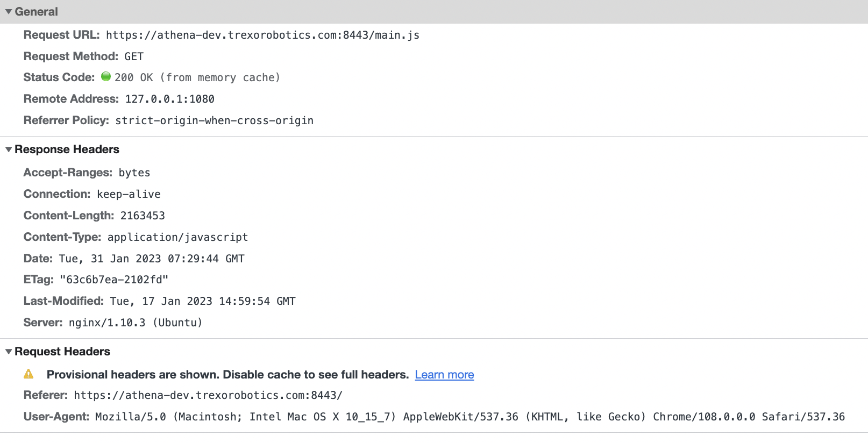868x443 pixels.
Task: Click the yellow provisional headers warning triangle
Action: [x=29, y=374]
